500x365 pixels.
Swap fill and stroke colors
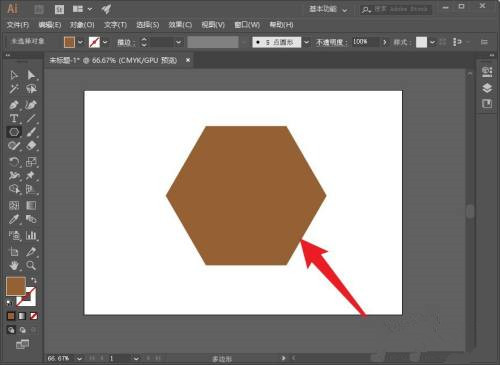point(33,280)
